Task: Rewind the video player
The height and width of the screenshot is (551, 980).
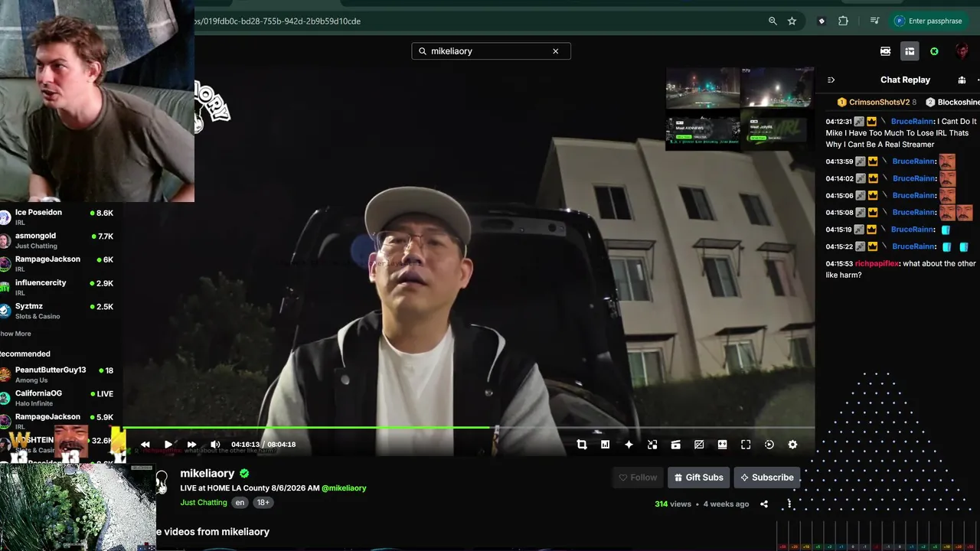Action: point(145,445)
